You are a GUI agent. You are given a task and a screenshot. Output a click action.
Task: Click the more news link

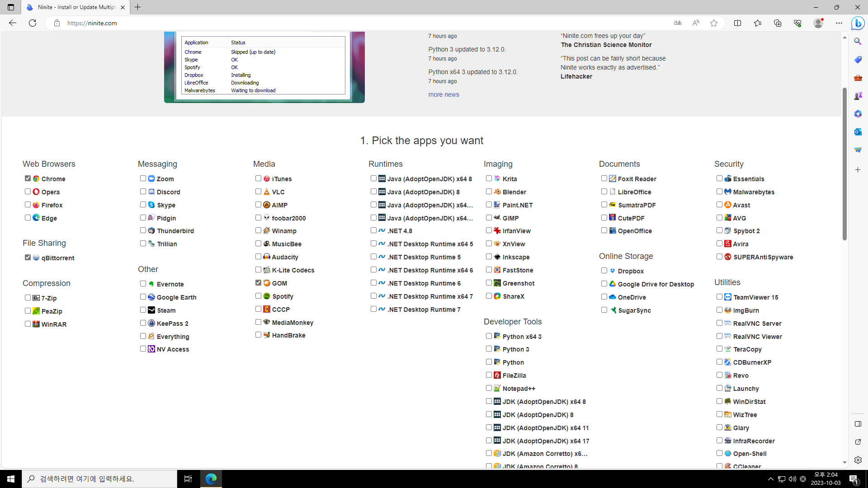(443, 94)
